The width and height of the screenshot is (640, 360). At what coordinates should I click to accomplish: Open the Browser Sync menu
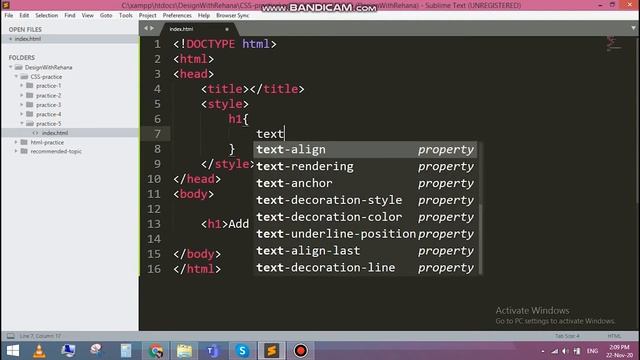coord(233,15)
